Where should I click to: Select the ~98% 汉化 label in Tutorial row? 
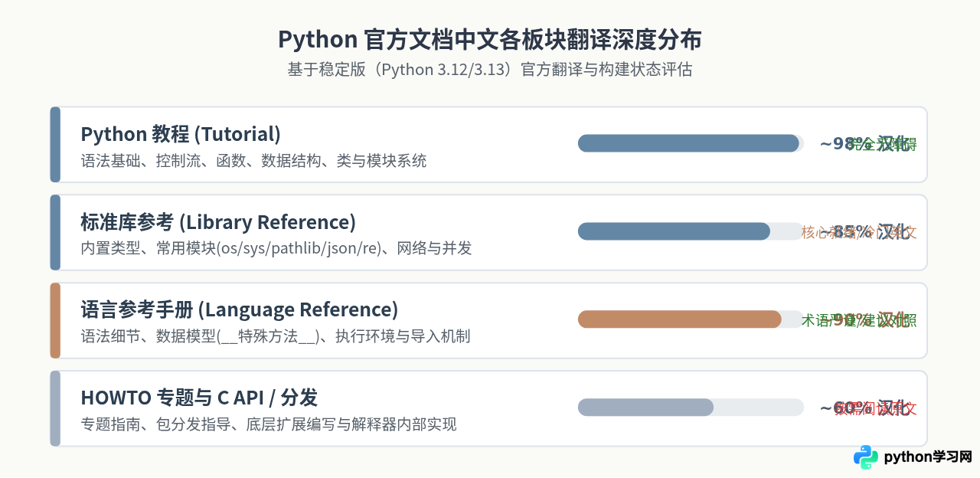[x=865, y=144]
